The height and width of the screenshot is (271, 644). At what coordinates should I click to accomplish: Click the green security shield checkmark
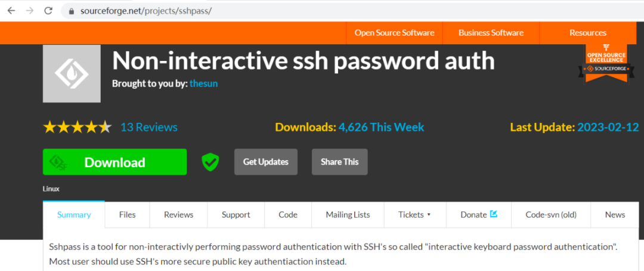coord(210,162)
